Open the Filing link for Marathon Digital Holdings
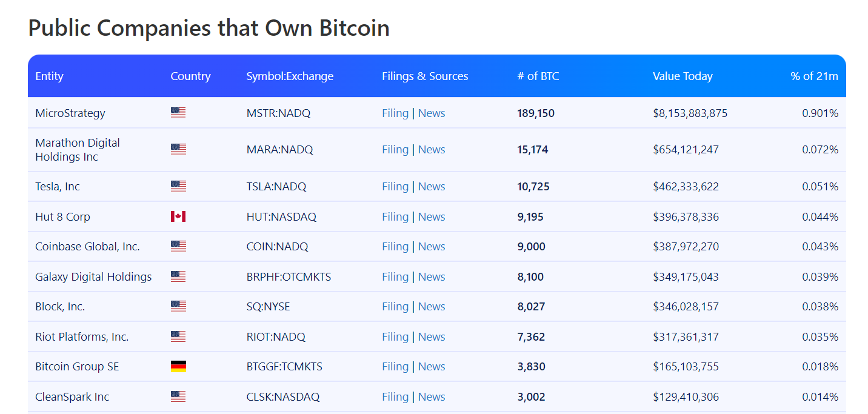Image resolution: width=868 pixels, height=414 pixels. click(395, 150)
